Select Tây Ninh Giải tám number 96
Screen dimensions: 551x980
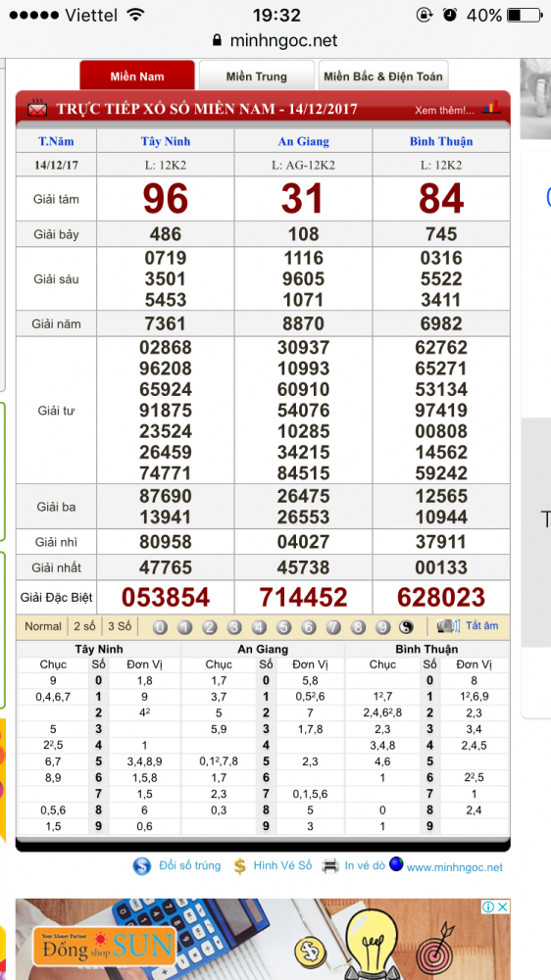pyautogui.click(x=166, y=199)
